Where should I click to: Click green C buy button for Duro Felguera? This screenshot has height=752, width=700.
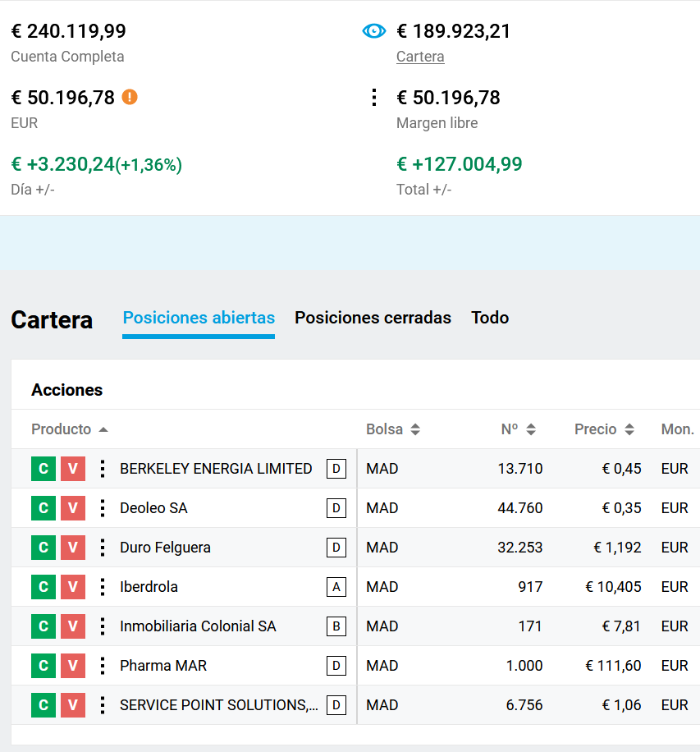43,548
